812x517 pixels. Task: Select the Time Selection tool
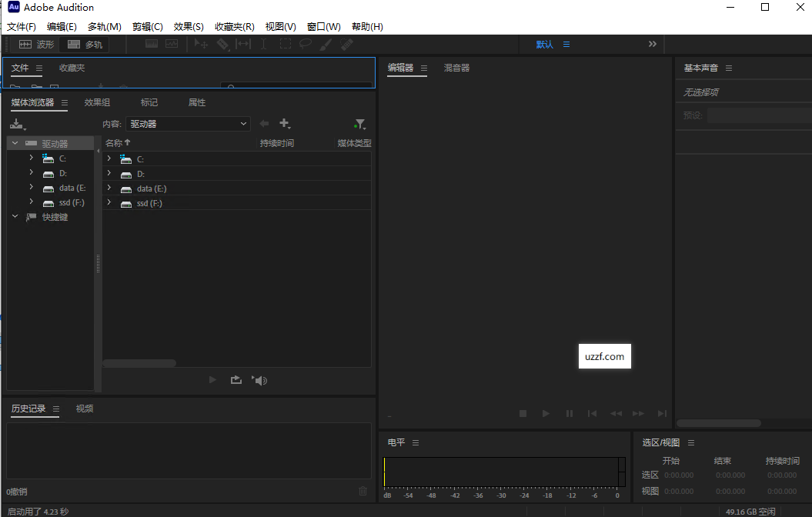point(262,44)
